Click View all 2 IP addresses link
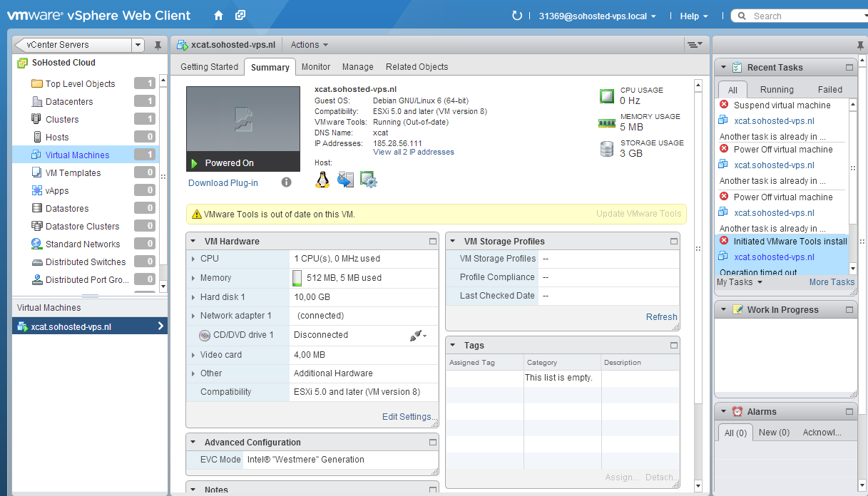The width and height of the screenshot is (868, 496). 413,152
